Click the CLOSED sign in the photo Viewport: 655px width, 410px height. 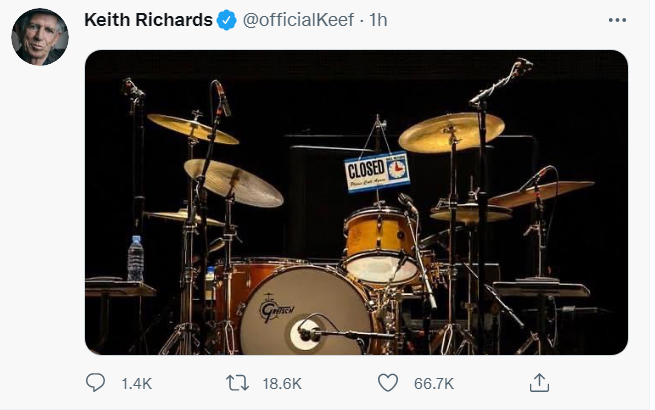[x=376, y=172]
